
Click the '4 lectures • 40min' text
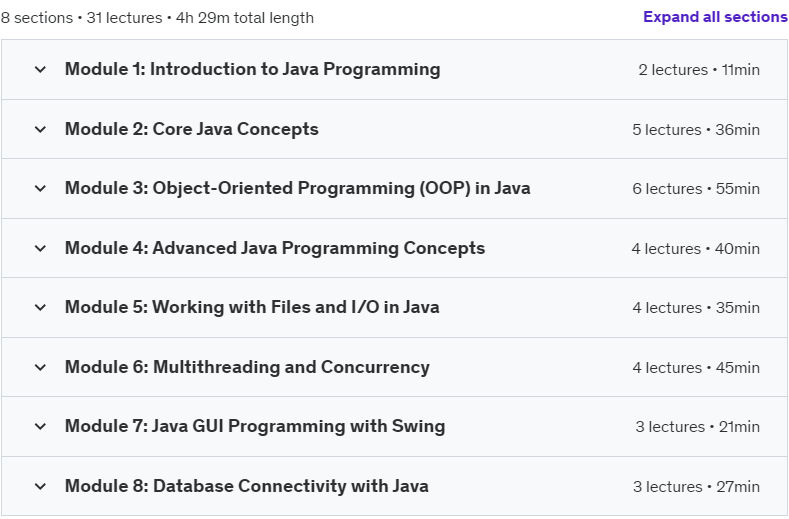click(x=695, y=249)
